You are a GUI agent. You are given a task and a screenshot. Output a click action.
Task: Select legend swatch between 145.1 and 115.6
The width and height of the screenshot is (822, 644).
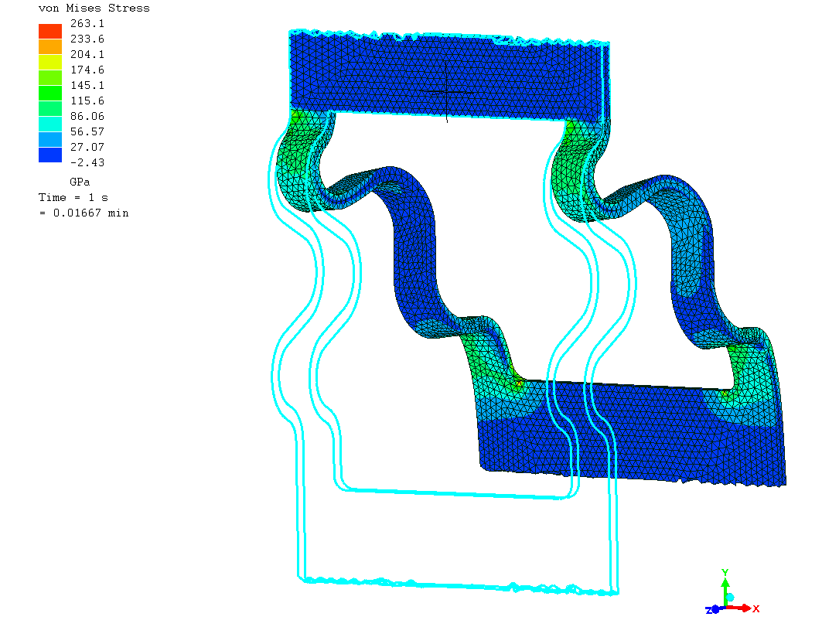[50, 93]
